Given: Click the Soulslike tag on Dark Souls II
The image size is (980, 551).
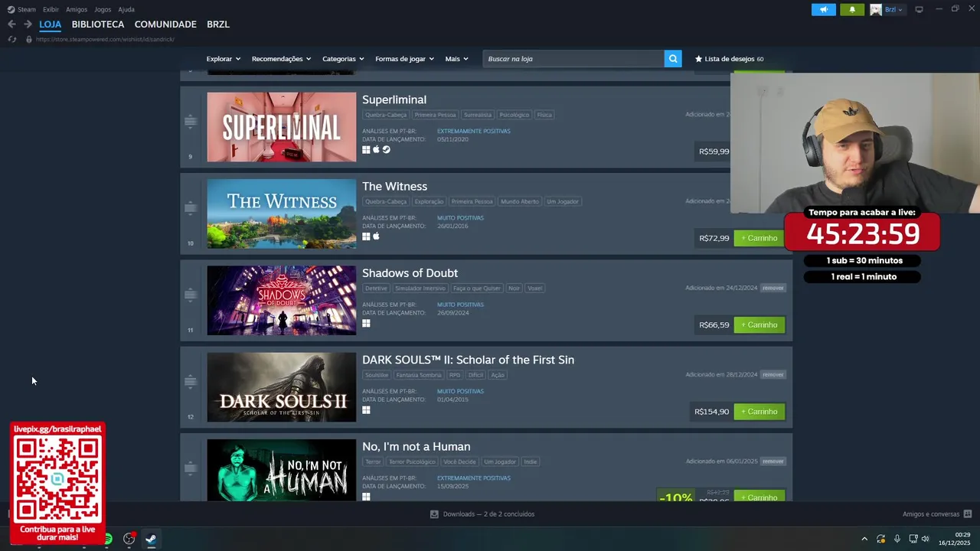Looking at the screenshot, I should coord(377,375).
